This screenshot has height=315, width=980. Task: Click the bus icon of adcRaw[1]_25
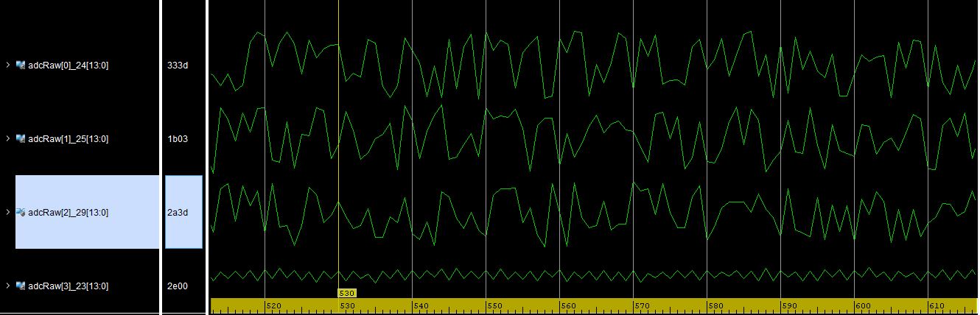21,138
